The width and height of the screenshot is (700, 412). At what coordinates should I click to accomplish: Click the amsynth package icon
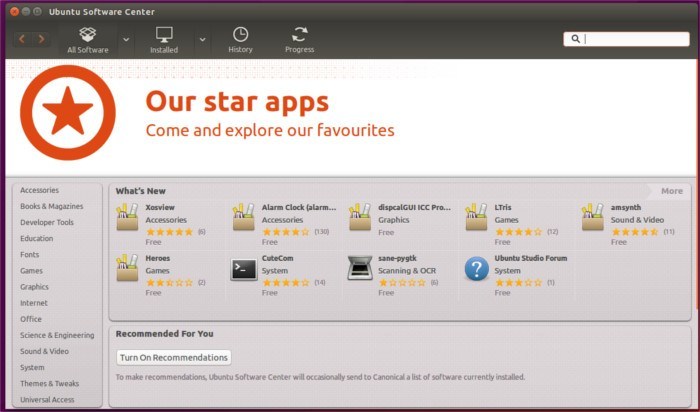point(593,217)
